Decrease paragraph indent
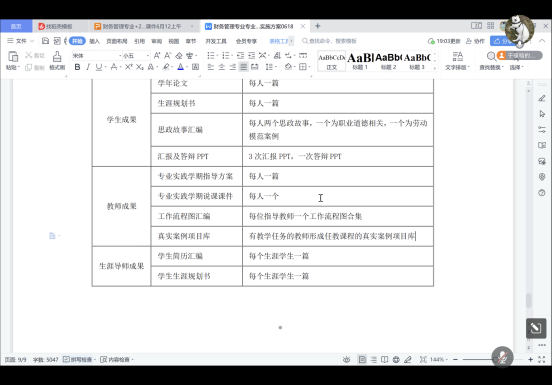 pyautogui.click(x=240, y=55)
